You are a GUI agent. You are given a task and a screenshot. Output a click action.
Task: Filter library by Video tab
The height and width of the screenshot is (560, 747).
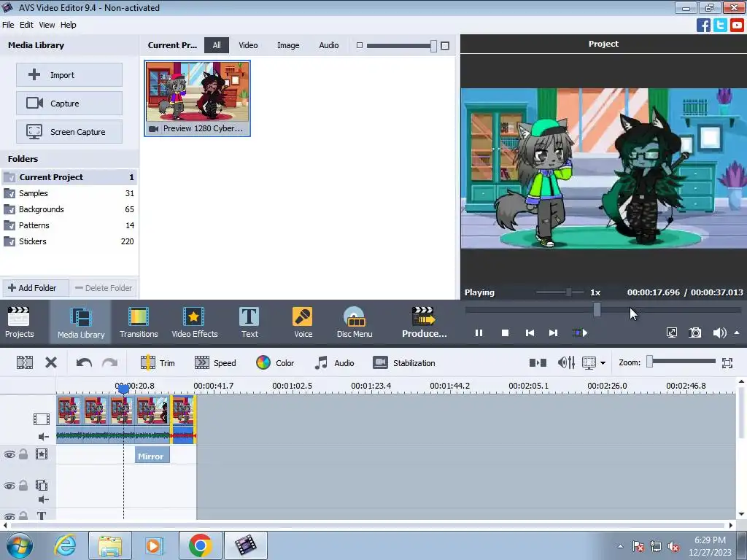point(248,45)
